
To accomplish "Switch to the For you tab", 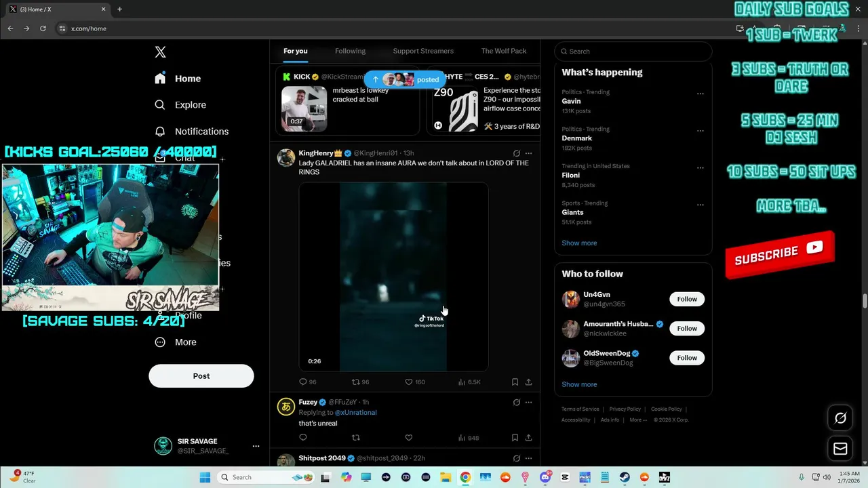I will click(x=295, y=51).
